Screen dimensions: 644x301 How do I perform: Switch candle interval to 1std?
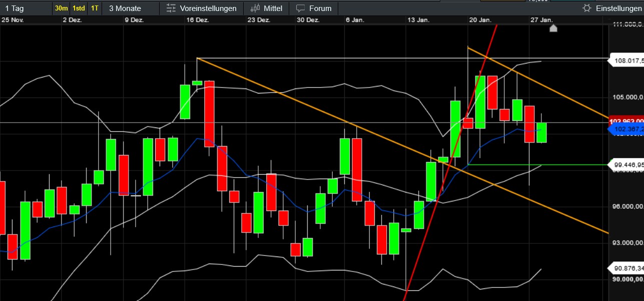click(x=79, y=8)
